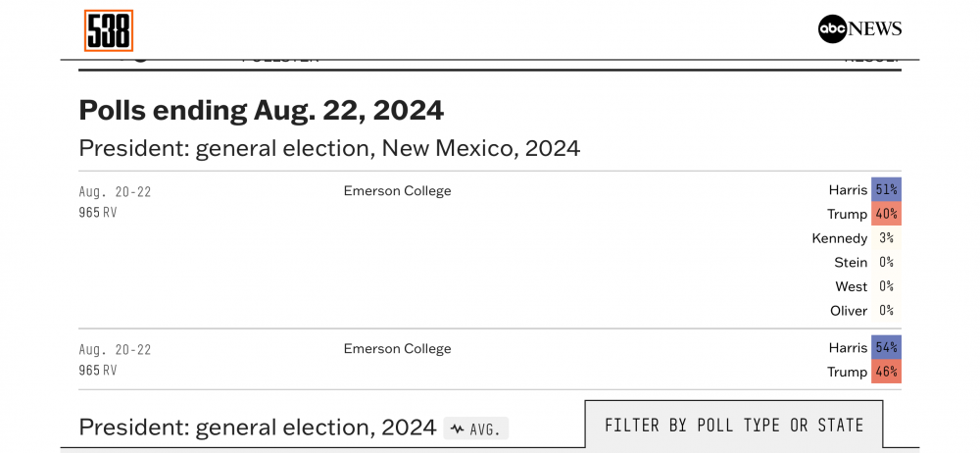Screen dimensions: 980x453
Task: Click the 538 logo icon
Action: (109, 30)
